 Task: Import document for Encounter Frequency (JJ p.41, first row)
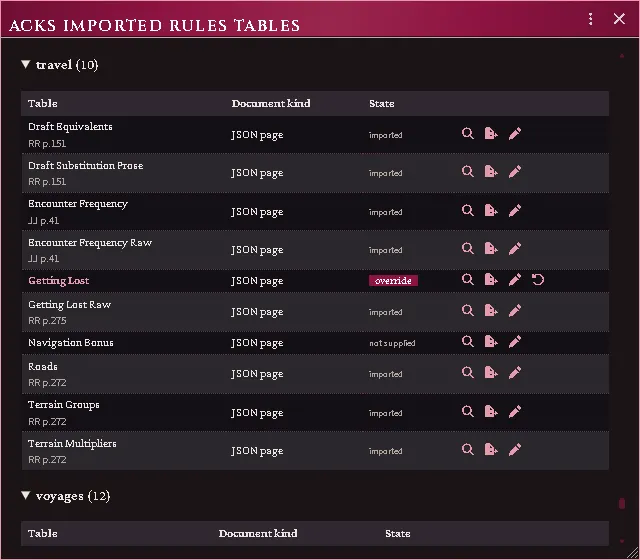(x=491, y=211)
